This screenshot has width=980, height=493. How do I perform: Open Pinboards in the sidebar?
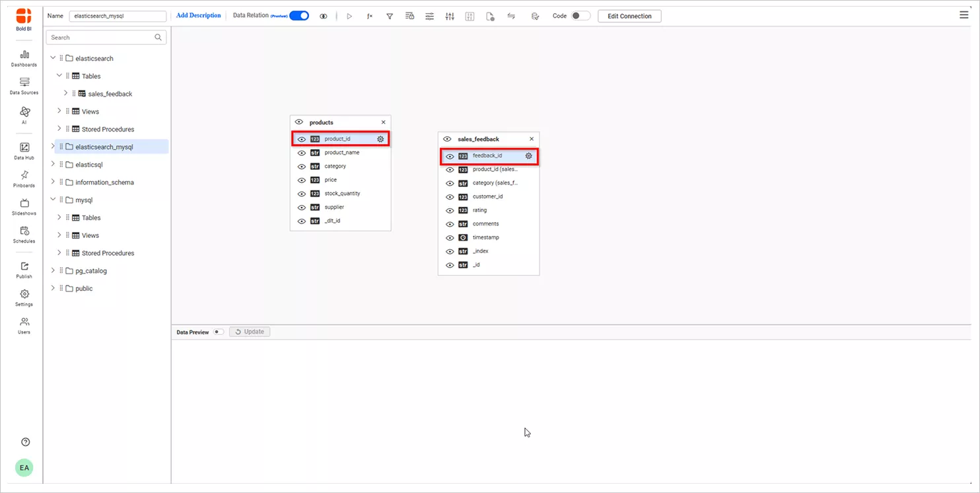pos(24,178)
